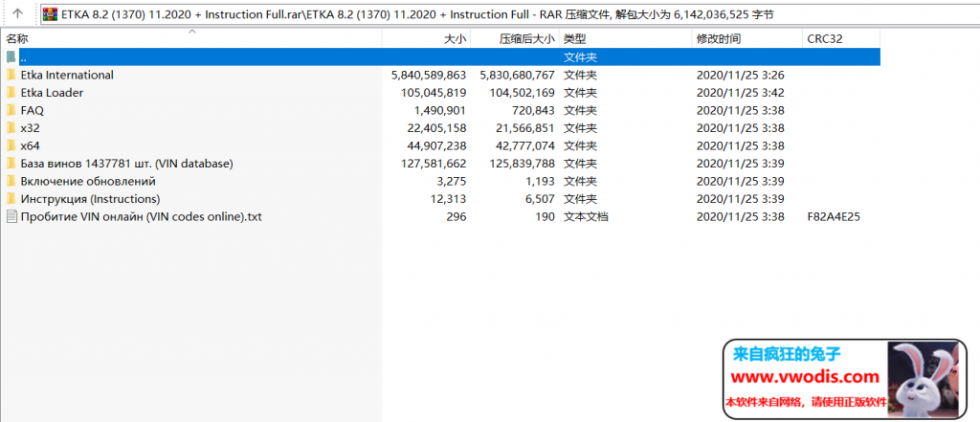Select the parent folder '..' row
The image size is (980, 422).
[x=450, y=56]
